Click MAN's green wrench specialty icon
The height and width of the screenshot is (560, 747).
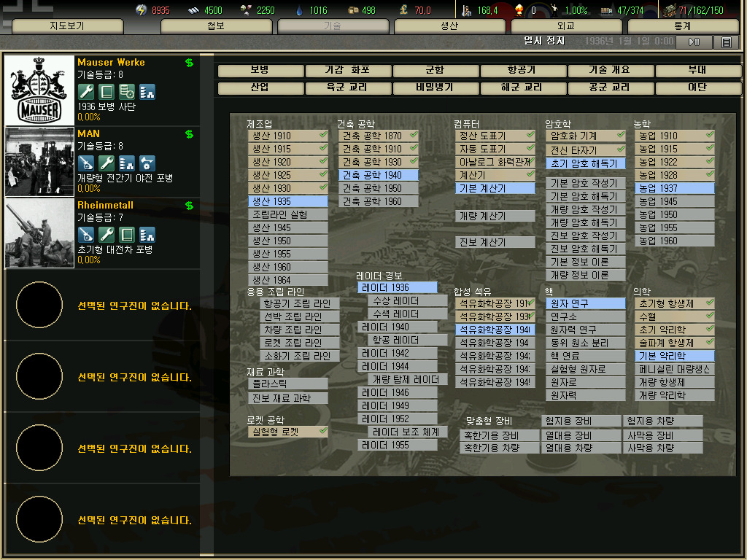coord(107,163)
